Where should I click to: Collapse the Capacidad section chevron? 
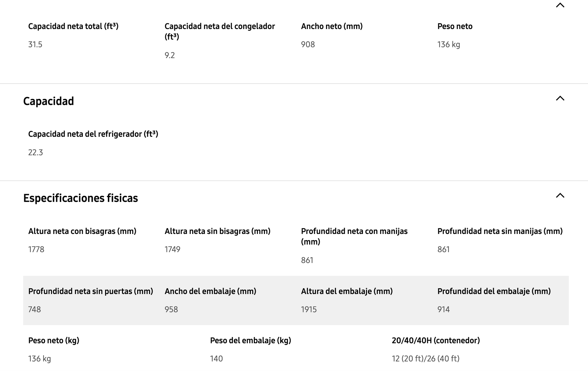pos(560,98)
